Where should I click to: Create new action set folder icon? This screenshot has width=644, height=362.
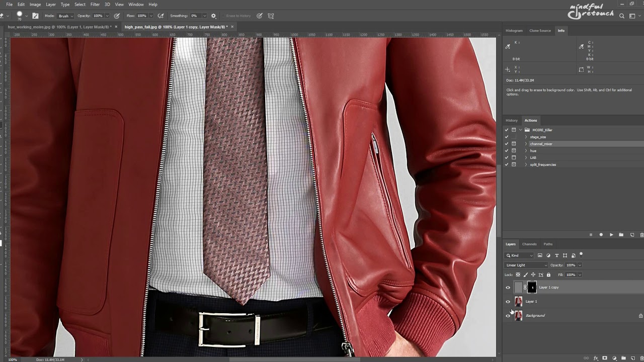pyautogui.click(x=621, y=235)
